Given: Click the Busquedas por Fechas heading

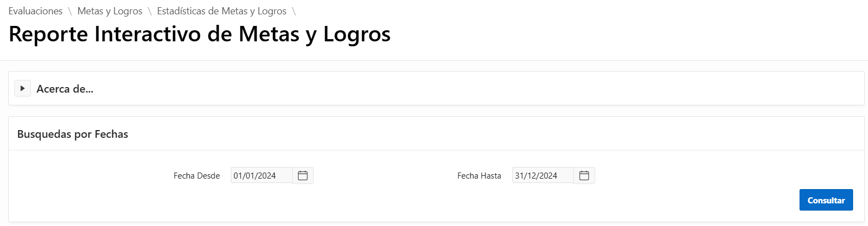Looking at the screenshot, I should click(x=72, y=134).
